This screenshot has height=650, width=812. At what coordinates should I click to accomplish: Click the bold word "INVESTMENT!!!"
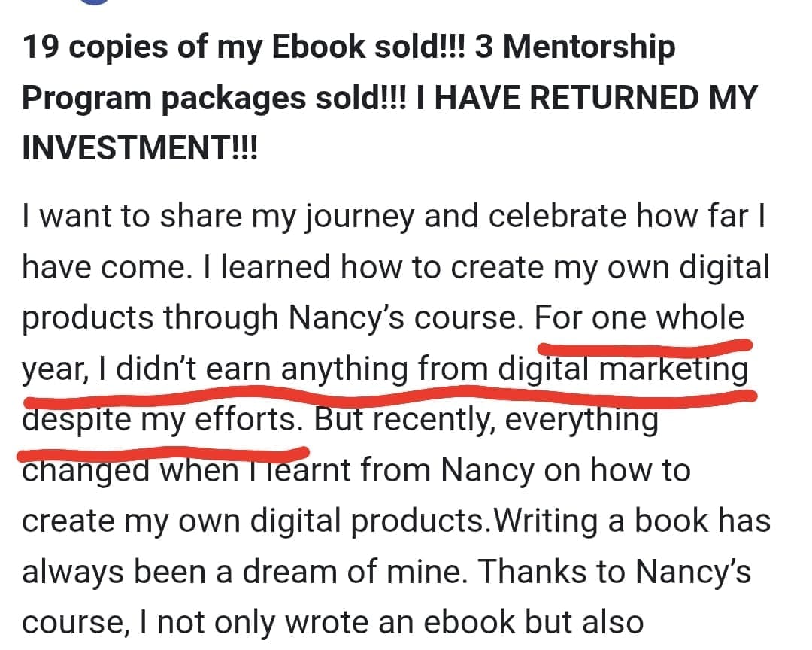(139, 147)
